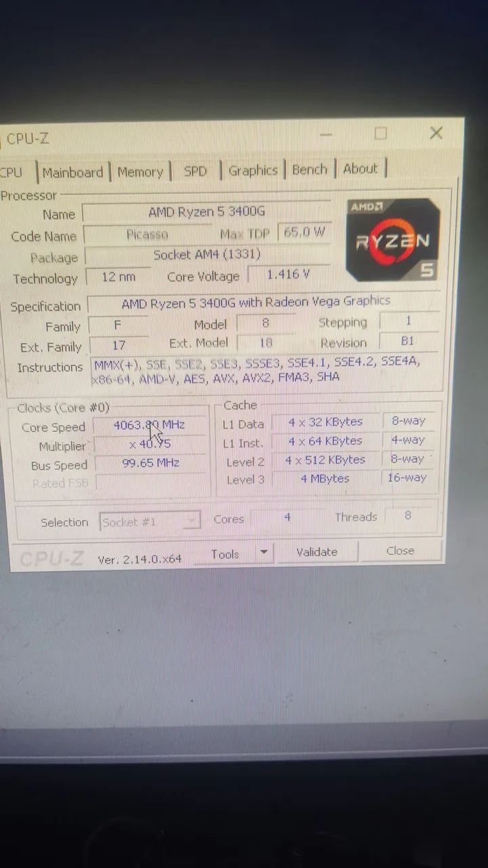Minimize the CPU-Z window

tap(326, 134)
